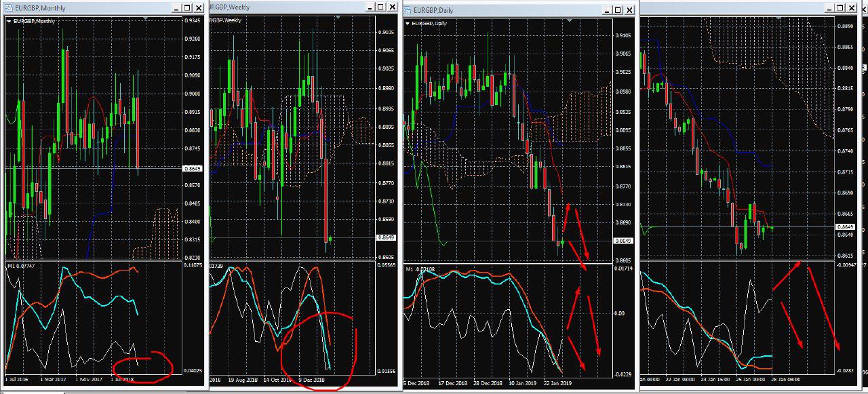Close the EURGBP,Monthly chart window
Screen dimensions: 868x394
tap(199, 7)
